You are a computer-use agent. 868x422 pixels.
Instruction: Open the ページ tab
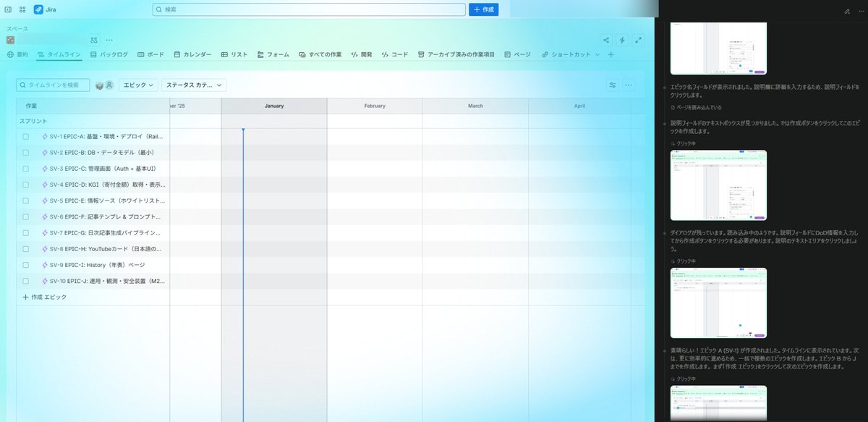(517, 54)
